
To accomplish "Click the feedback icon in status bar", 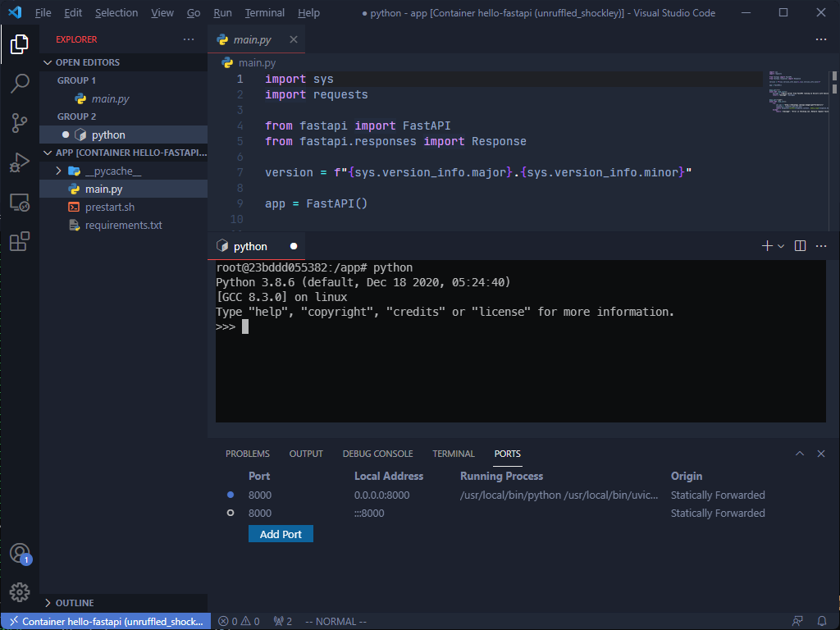I will pos(797,622).
